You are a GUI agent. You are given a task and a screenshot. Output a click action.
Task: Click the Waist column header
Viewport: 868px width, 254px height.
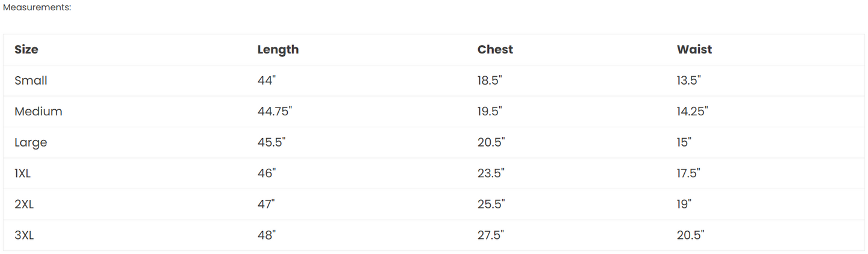(x=694, y=50)
